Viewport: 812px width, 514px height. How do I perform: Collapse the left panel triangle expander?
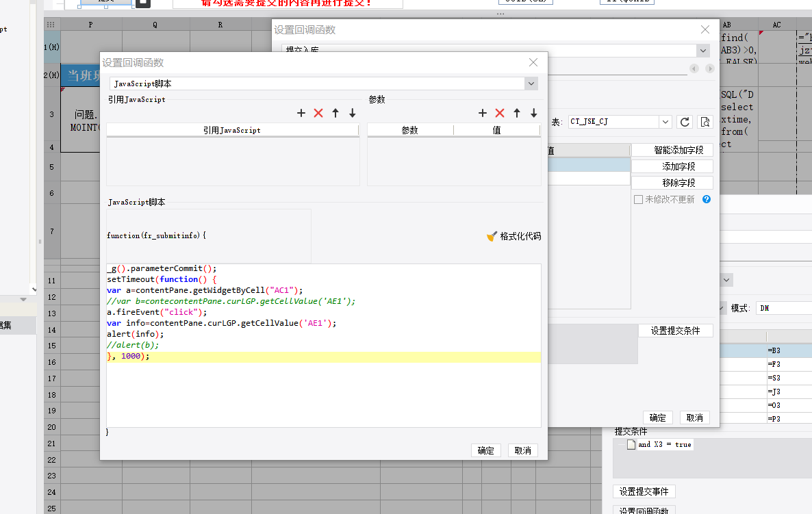coord(23,299)
